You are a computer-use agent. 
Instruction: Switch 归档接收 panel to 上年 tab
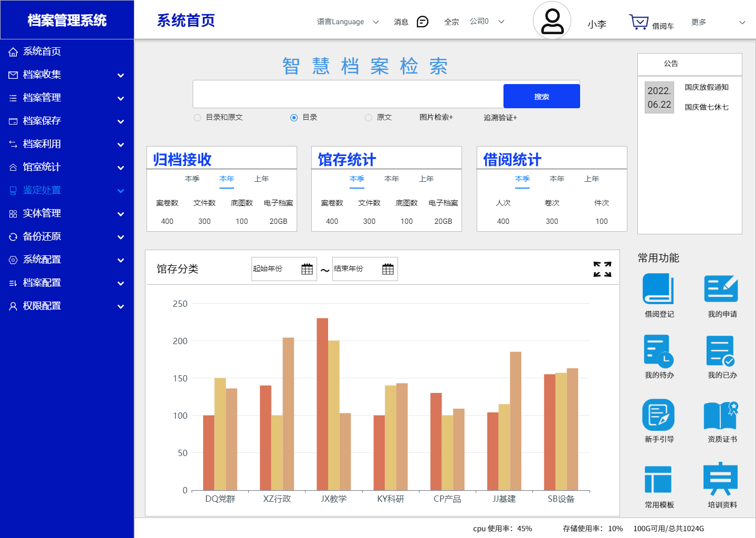261,179
